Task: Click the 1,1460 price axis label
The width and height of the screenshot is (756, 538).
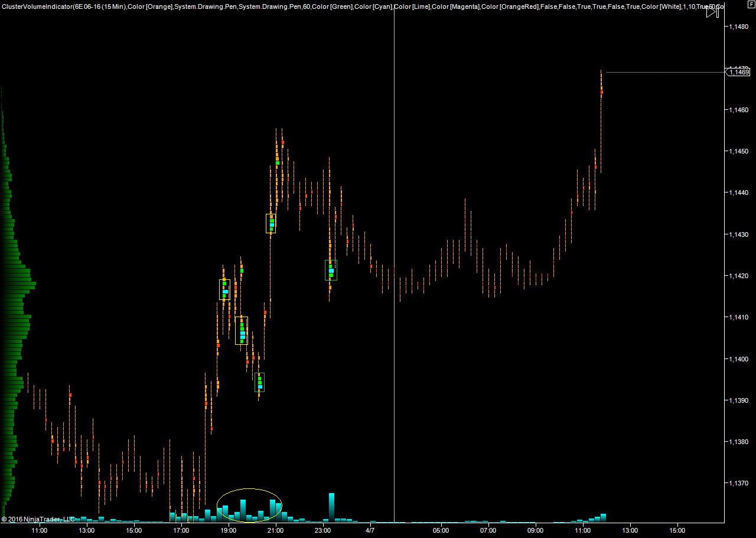Action: coord(738,110)
